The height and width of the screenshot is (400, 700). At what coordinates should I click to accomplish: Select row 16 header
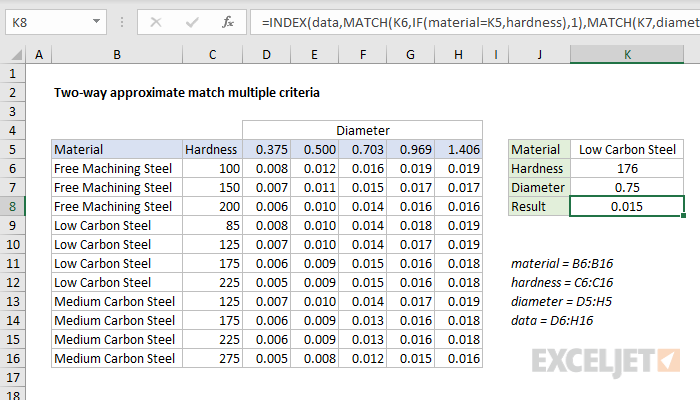pyautogui.click(x=12, y=358)
